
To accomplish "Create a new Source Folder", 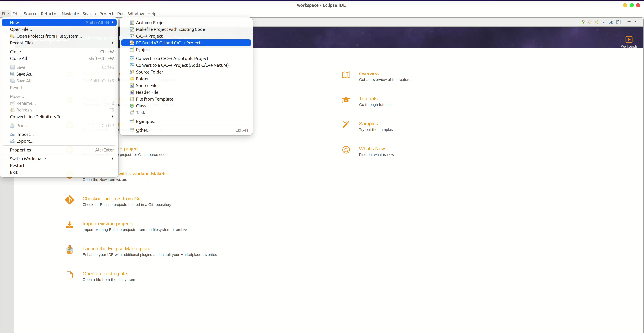I will 186,72.
